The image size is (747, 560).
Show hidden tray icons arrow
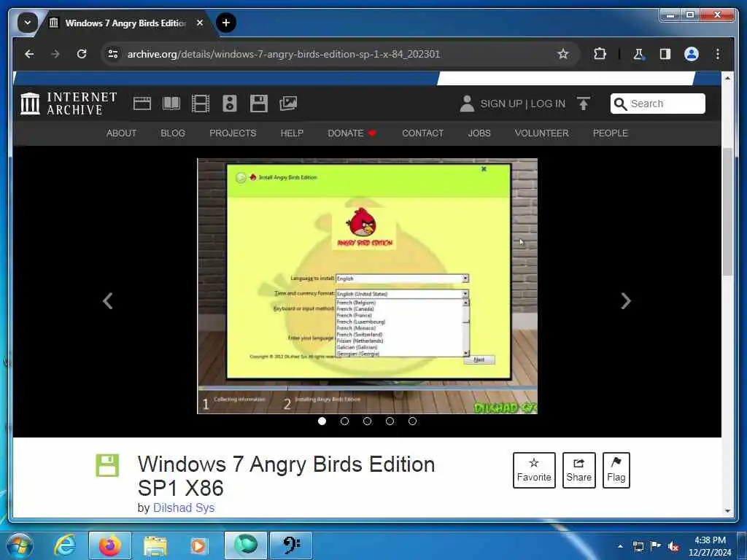[620, 546]
